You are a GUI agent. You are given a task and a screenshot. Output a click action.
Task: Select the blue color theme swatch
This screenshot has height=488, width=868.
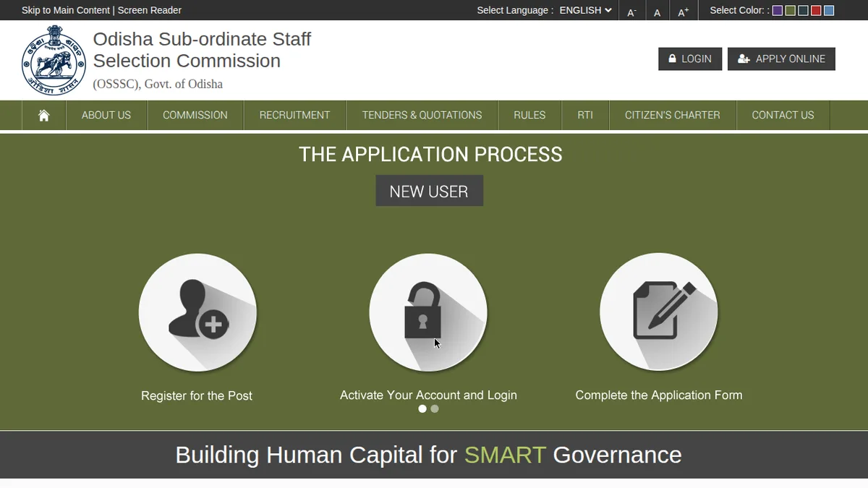tap(829, 11)
